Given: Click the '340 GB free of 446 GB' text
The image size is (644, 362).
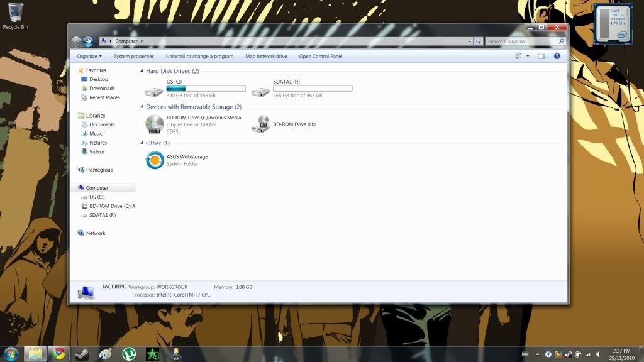Looking at the screenshot, I should click(191, 96).
